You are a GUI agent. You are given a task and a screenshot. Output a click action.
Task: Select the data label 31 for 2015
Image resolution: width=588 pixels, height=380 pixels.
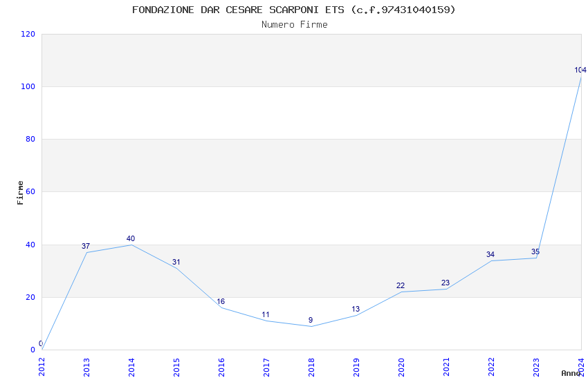[176, 262]
